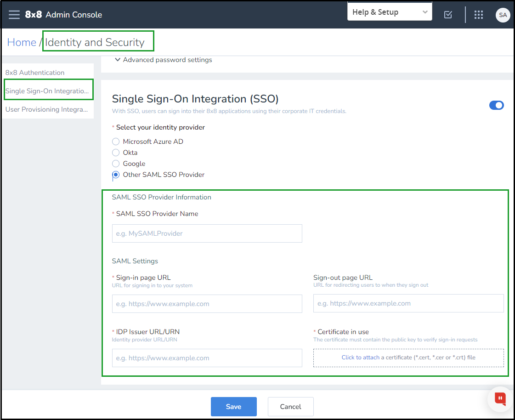The image size is (515, 420).
Task: Save the SSO settings
Action: [233, 407]
